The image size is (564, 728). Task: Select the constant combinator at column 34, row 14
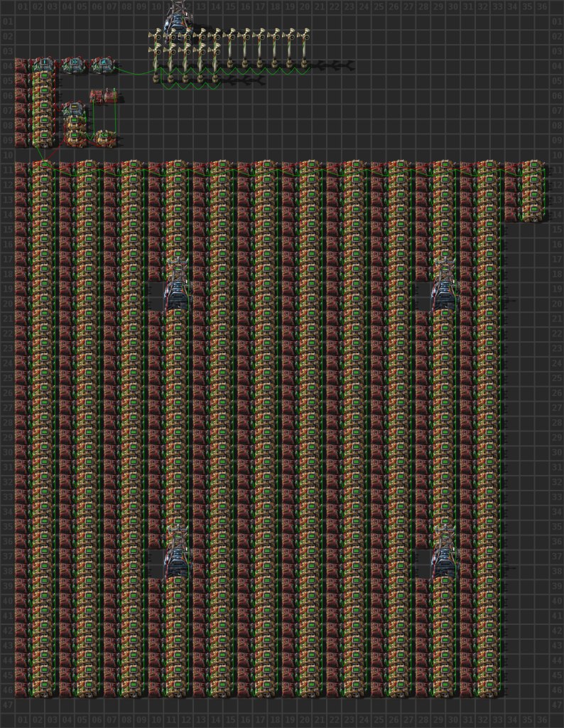tap(512, 214)
